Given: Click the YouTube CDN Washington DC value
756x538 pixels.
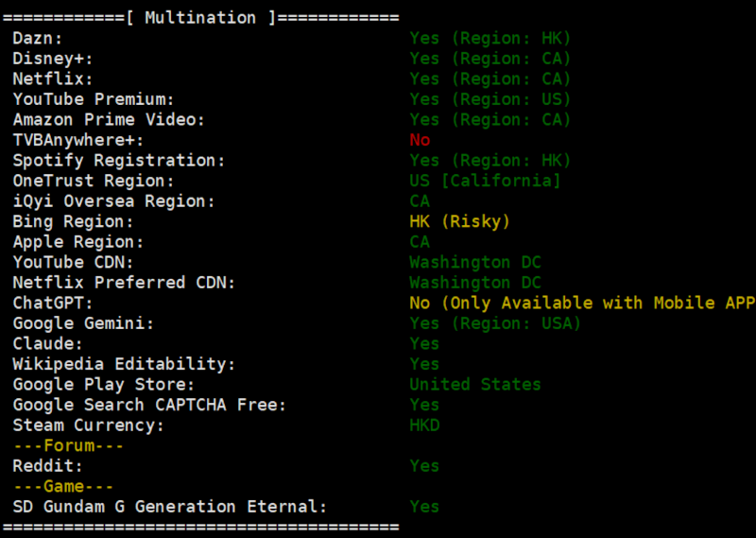Looking at the screenshot, I should 475,262.
